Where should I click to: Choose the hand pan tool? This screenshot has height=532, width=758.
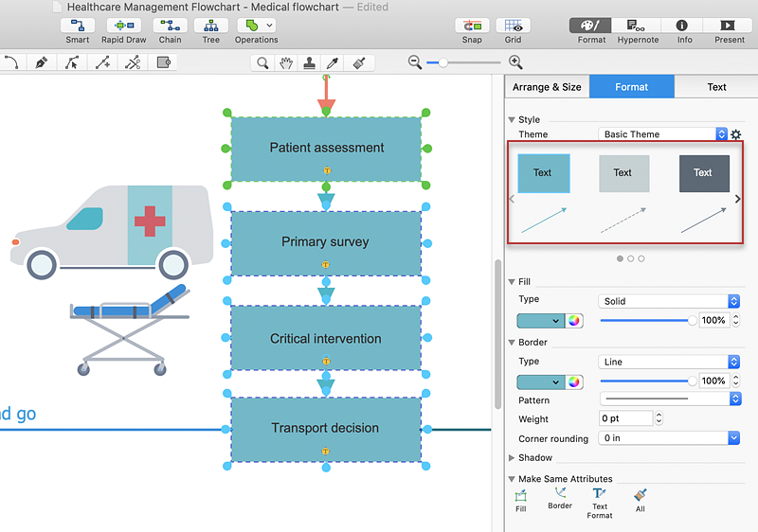(x=286, y=62)
